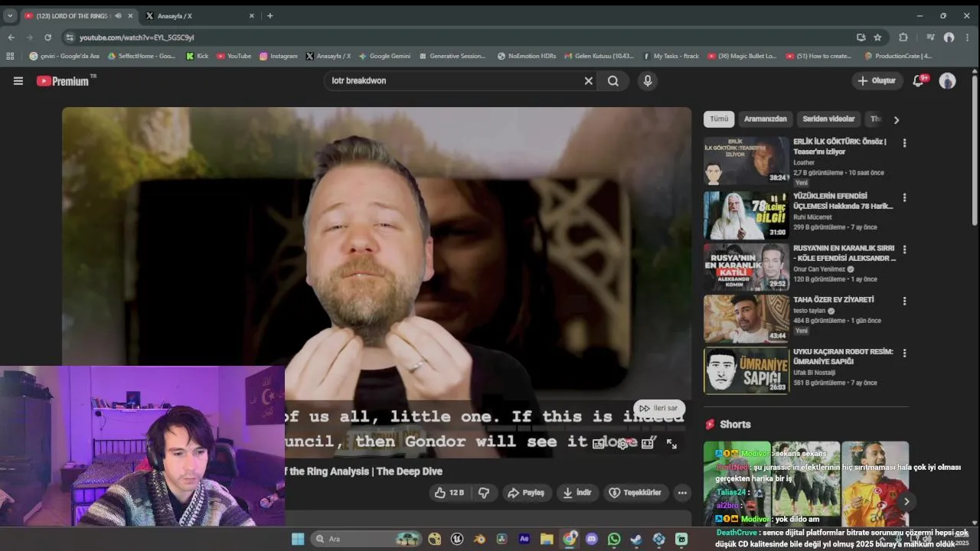This screenshot has width=980, height=551.
Task: Open a new browser tab
Action: (269, 15)
